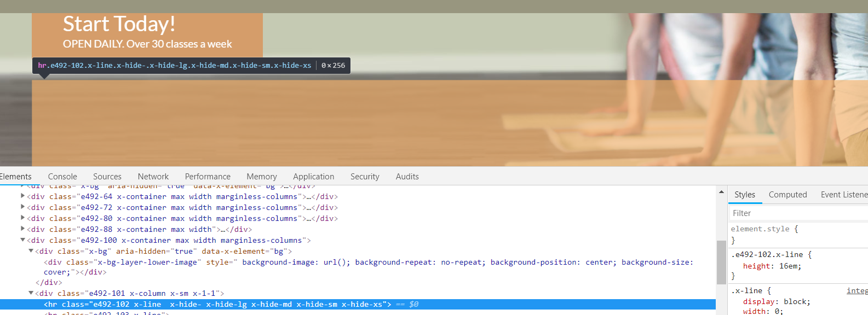Collapse the x-bg aria-hidden div
Image resolution: width=868 pixels, height=315 pixels.
tap(31, 250)
